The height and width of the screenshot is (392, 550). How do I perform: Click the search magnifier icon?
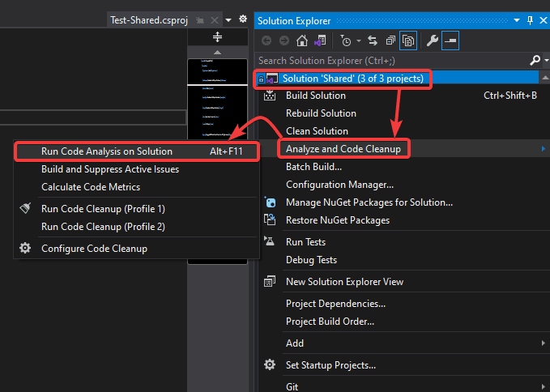pos(535,61)
